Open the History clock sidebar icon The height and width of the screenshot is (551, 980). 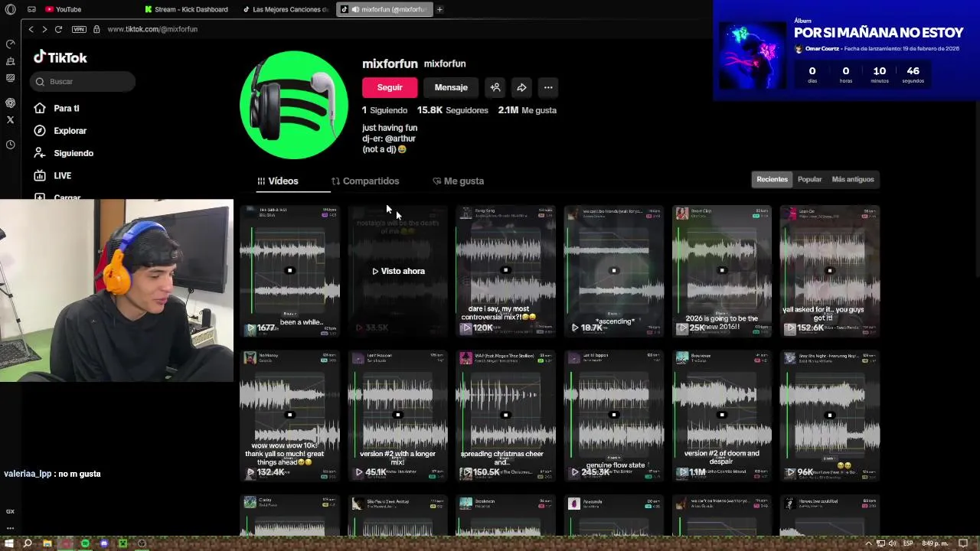[x=10, y=145]
